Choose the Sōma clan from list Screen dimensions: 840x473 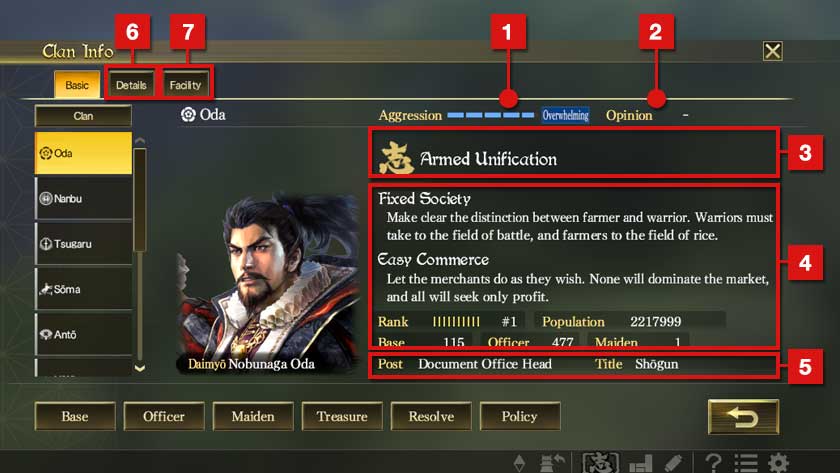(x=84, y=289)
